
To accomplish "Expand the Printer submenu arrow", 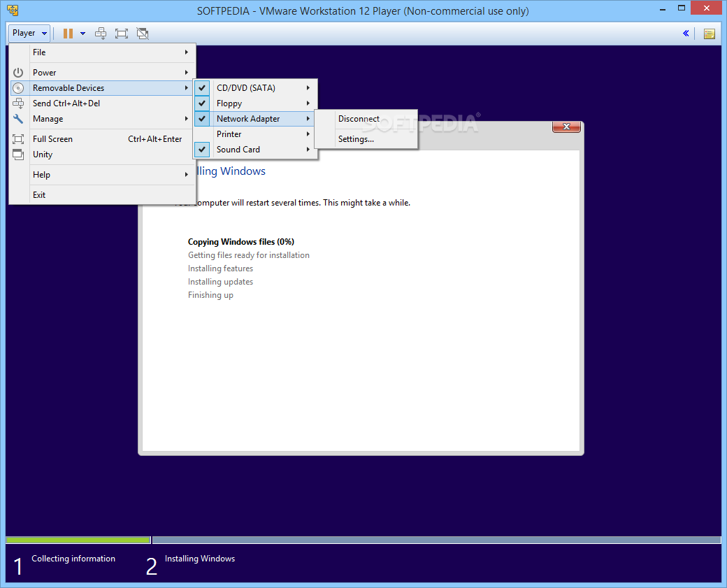I will click(x=308, y=134).
